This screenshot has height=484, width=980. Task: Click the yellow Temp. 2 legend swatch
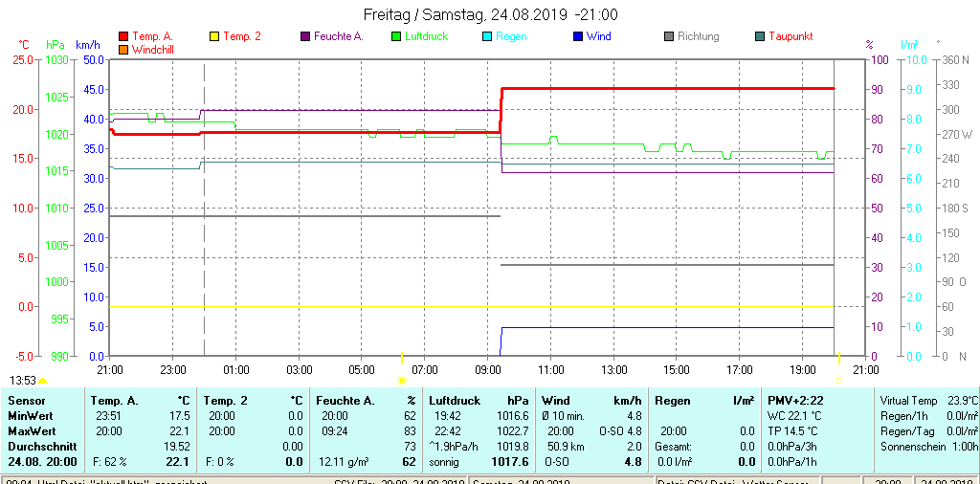pos(214,36)
